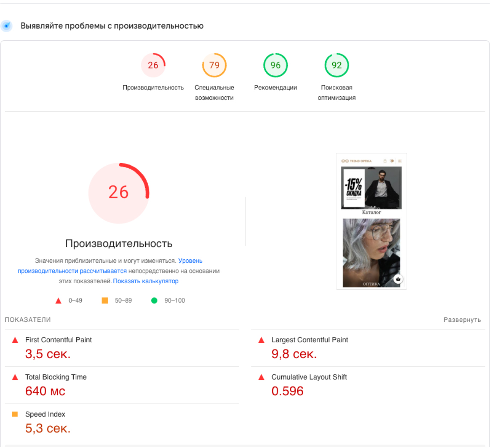The height and width of the screenshot is (448, 492).
Task: Select the Рекомендации score 96 gauge
Action: click(275, 65)
